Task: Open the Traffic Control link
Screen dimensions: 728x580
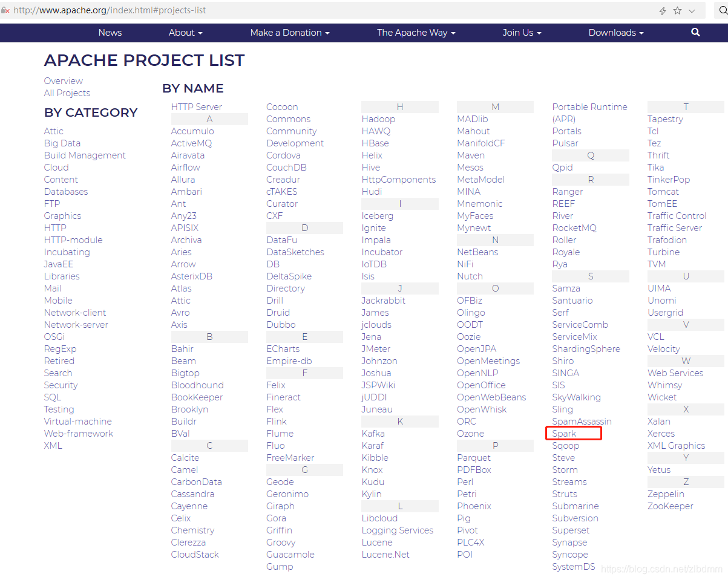Action: 677,216
